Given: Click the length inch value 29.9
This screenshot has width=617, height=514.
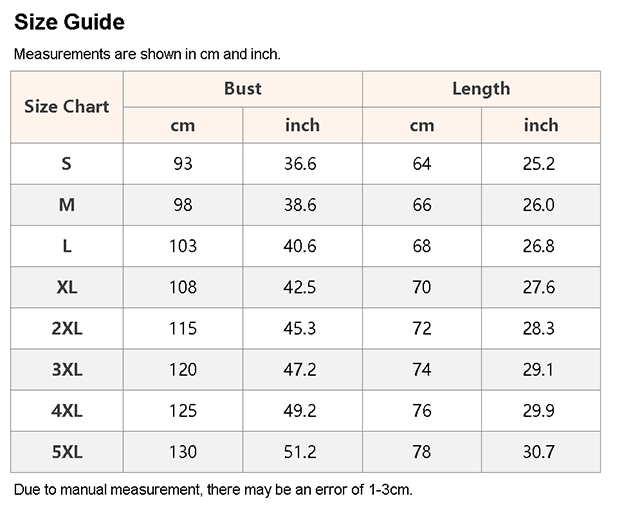Looking at the screenshot, I should coord(539,411).
